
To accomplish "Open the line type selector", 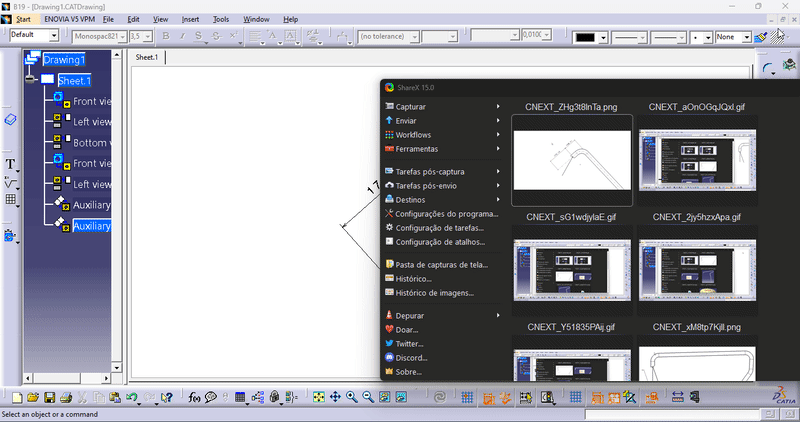I will click(668, 38).
